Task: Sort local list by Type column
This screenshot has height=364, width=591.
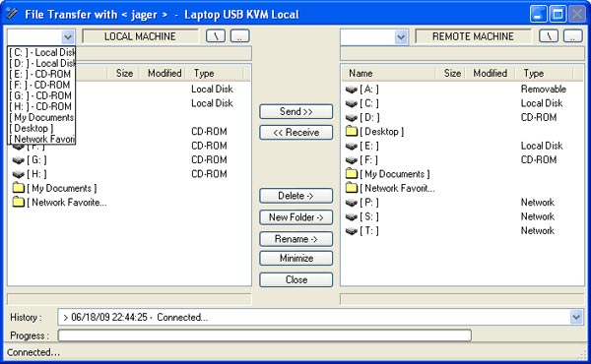Action: tap(215, 73)
